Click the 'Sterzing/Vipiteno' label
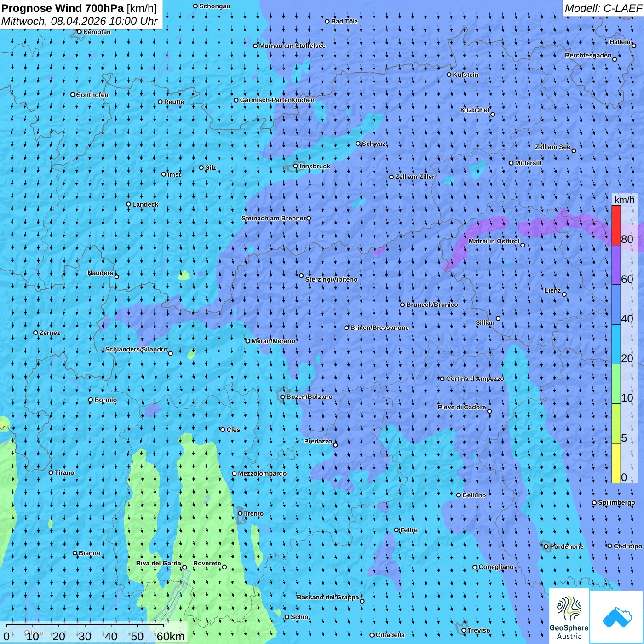Screen dimensions: 644x644 [x=331, y=279]
